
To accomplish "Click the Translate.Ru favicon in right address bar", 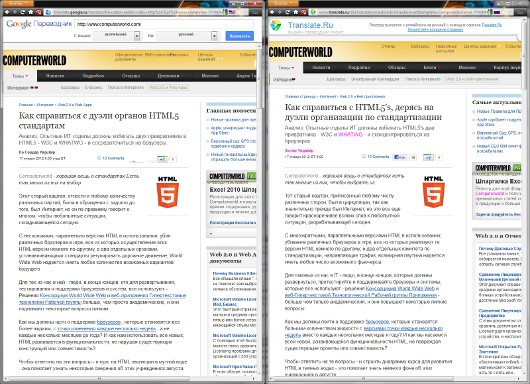I will coord(313,12).
